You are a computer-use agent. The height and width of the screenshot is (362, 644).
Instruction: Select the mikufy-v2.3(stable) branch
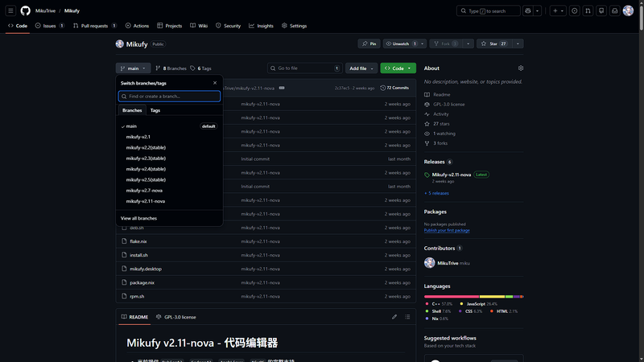(146, 158)
